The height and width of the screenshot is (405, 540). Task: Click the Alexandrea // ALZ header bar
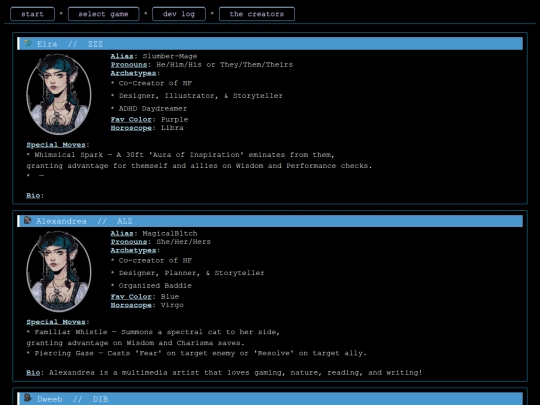pos(270,221)
